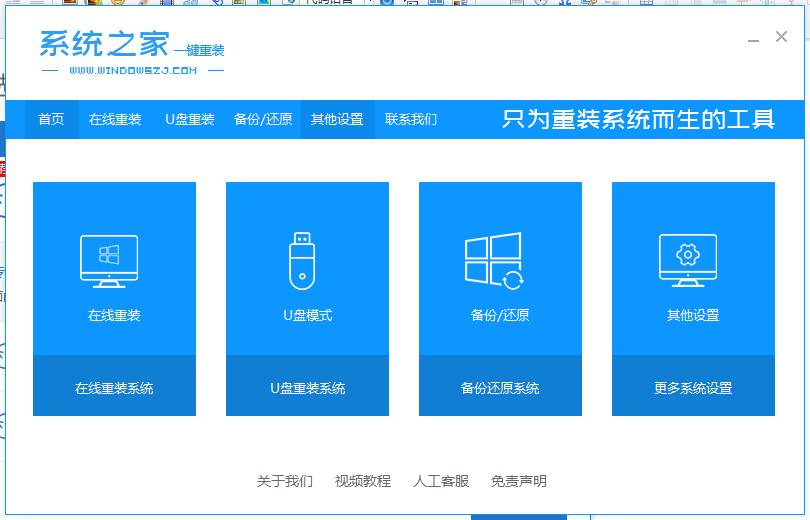This screenshot has width=810, height=520.
Task: Open the 其他设置 tab in the navigation bar
Action: tap(337, 120)
